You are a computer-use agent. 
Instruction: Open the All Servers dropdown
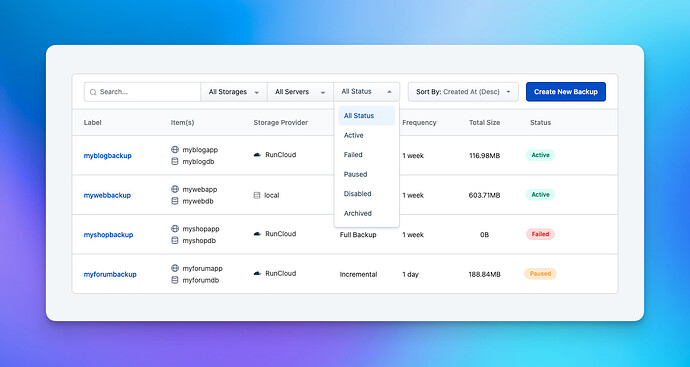point(300,92)
